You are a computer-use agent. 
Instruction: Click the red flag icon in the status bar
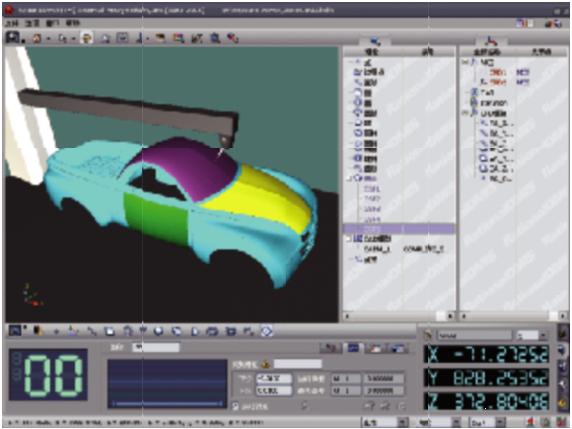click(x=531, y=422)
